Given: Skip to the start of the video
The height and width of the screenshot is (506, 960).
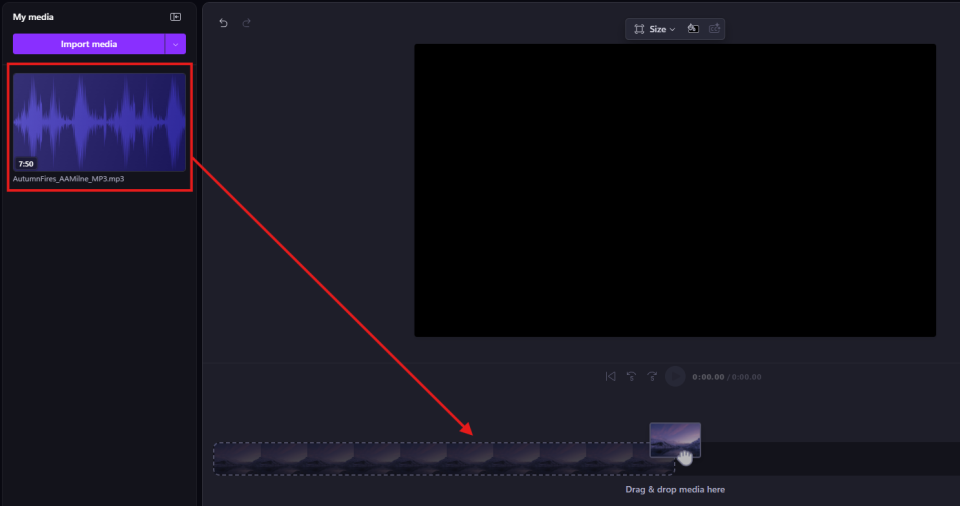Looking at the screenshot, I should point(610,376).
